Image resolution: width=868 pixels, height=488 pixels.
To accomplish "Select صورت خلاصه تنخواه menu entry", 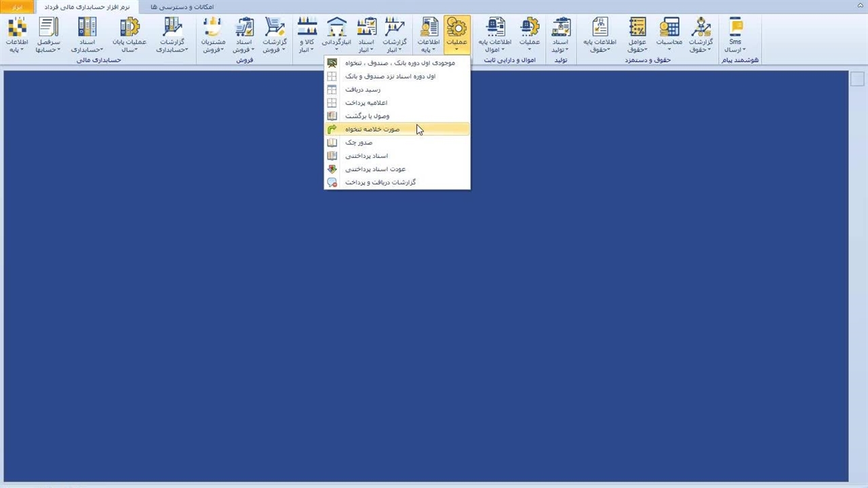I will pyautogui.click(x=372, y=129).
